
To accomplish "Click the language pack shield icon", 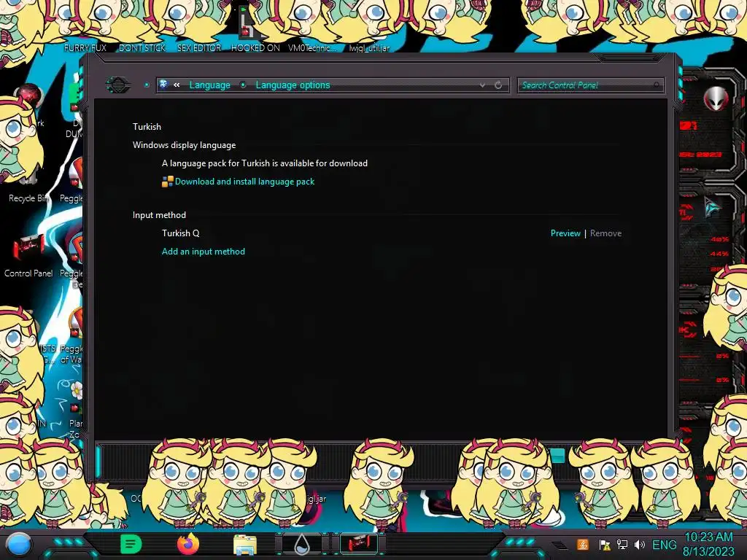I will (167, 182).
